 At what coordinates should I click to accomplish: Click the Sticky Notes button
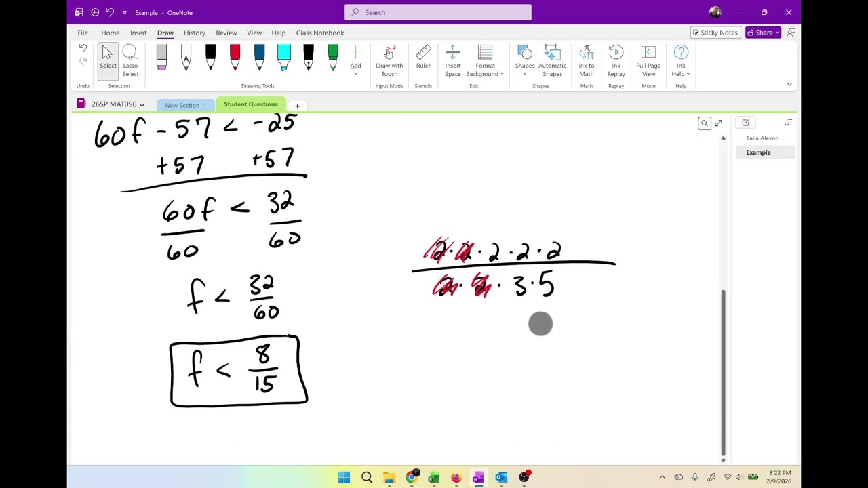715,33
